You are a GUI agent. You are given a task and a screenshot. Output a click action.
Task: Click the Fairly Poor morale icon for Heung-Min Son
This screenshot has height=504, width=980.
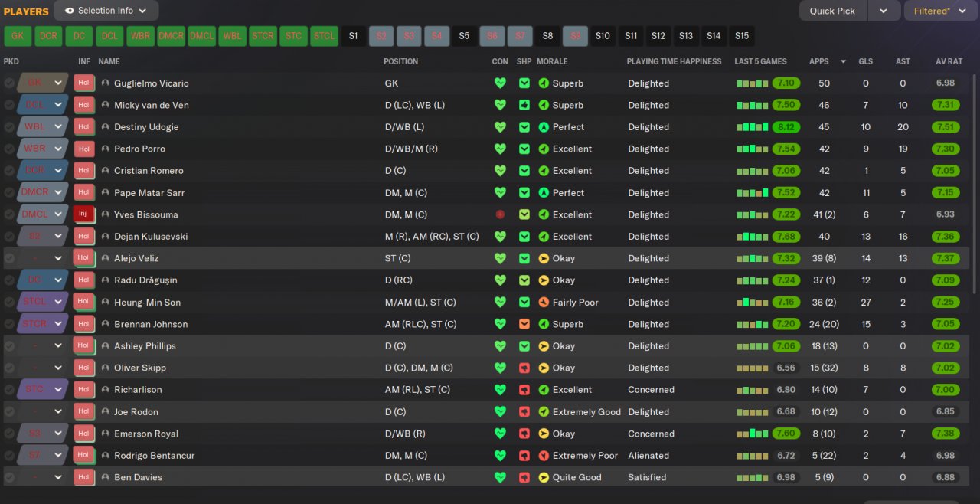point(544,302)
